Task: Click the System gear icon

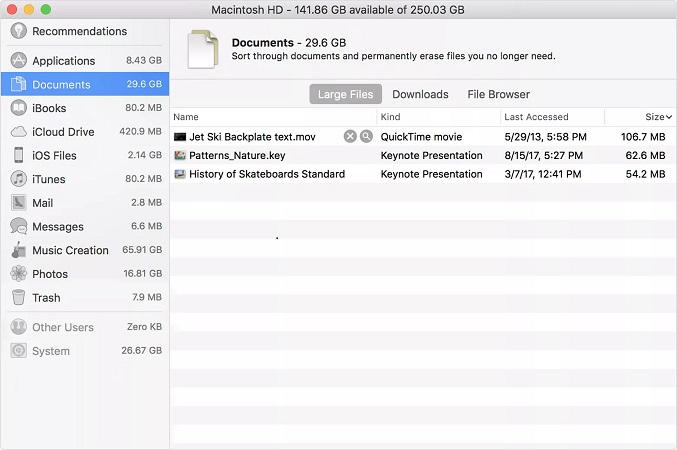Action: click(19, 351)
